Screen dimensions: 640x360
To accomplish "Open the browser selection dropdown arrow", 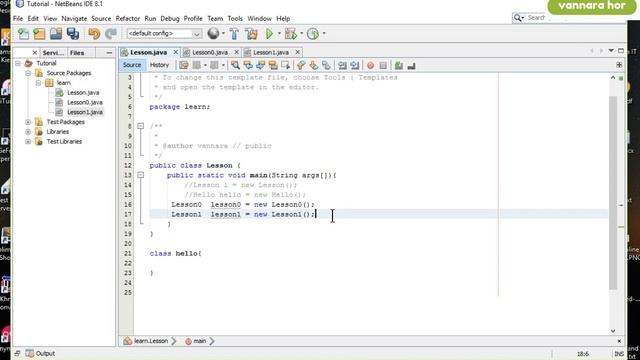I will [x=223, y=33].
